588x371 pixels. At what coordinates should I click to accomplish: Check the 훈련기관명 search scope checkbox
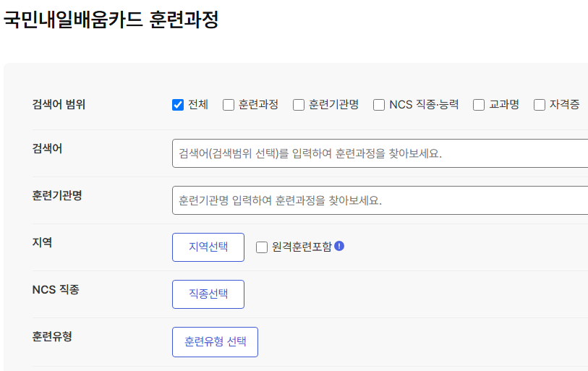click(299, 105)
